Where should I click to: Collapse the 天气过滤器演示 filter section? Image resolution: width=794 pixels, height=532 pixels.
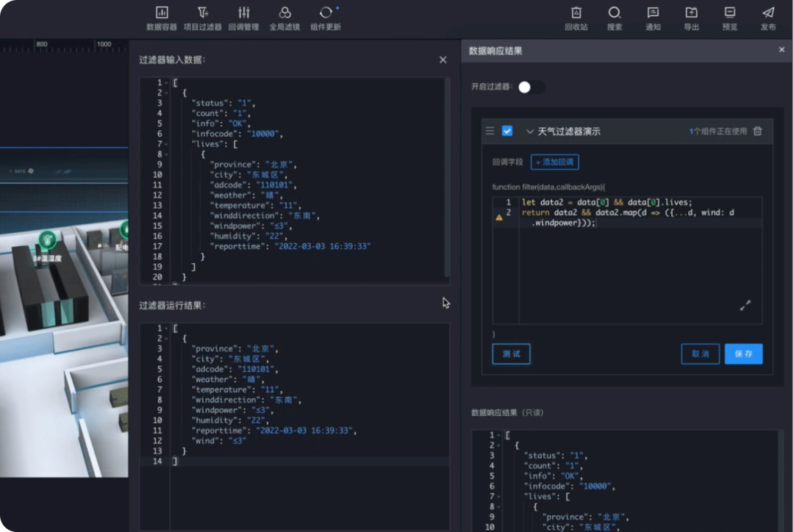point(529,132)
